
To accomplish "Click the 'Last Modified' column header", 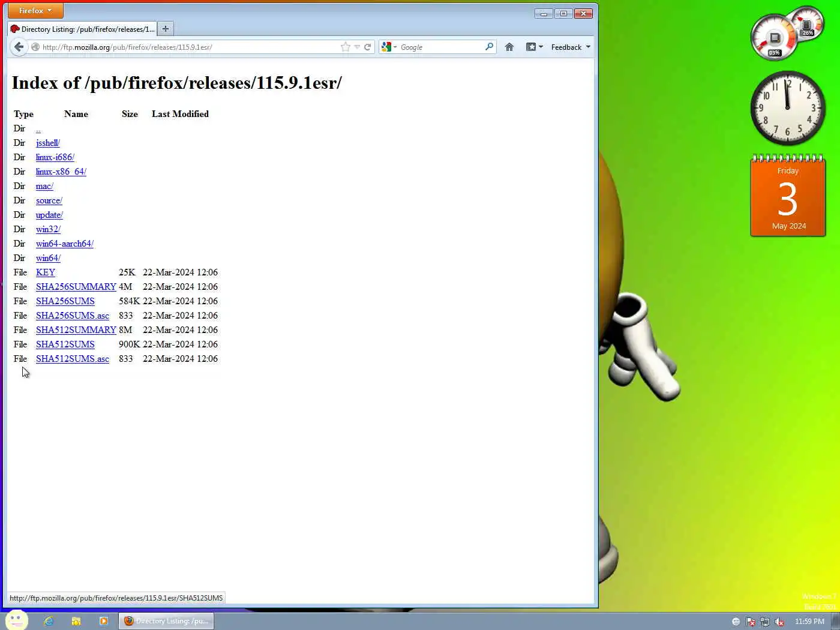I will (x=180, y=114).
